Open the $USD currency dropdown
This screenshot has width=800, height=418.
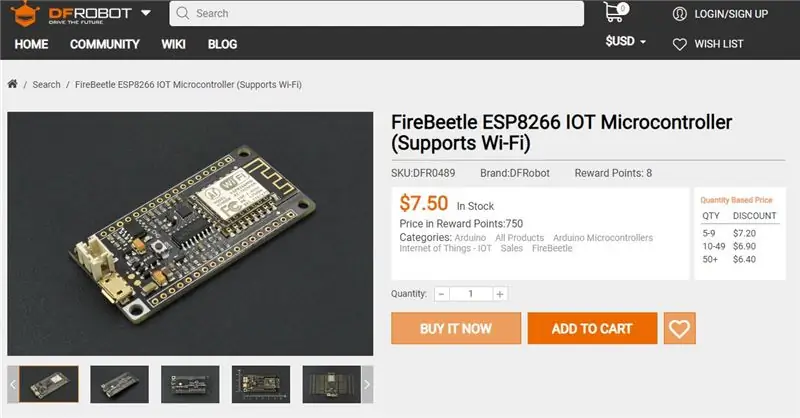pyautogui.click(x=626, y=41)
